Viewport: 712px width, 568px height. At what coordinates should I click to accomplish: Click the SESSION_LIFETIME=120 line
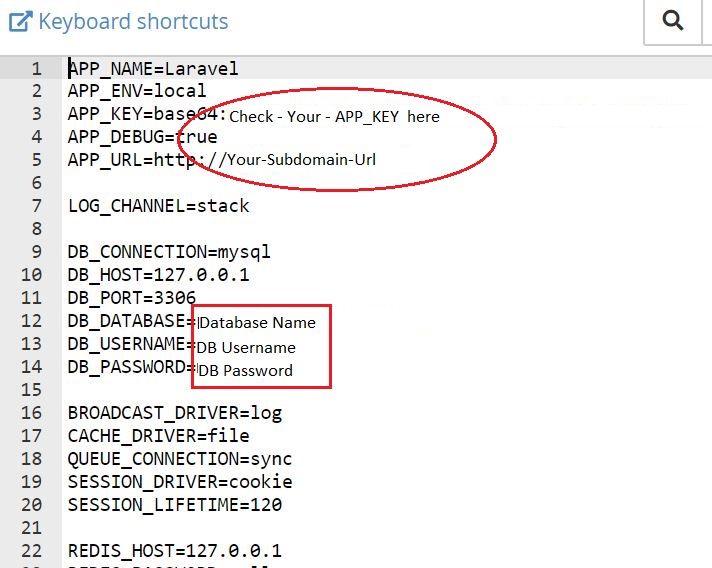(175, 505)
